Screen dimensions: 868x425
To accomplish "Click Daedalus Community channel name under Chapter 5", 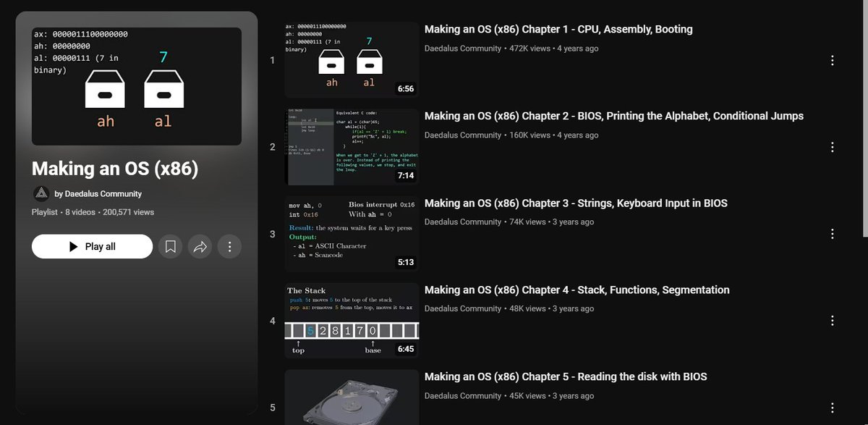I will (x=463, y=396).
